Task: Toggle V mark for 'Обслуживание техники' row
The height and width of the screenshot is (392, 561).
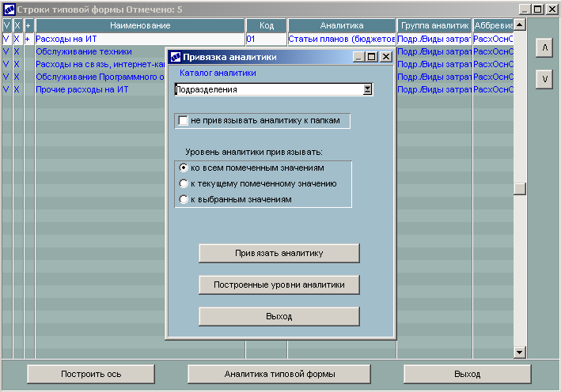Action: pyautogui.click(x=6, y=51)
